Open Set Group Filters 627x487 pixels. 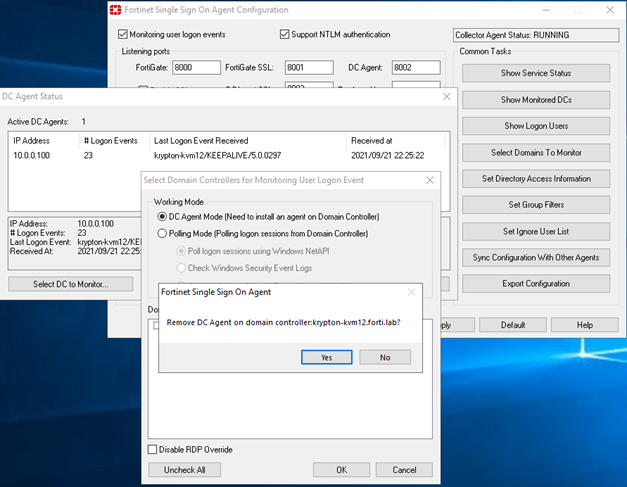click(536, 205)
